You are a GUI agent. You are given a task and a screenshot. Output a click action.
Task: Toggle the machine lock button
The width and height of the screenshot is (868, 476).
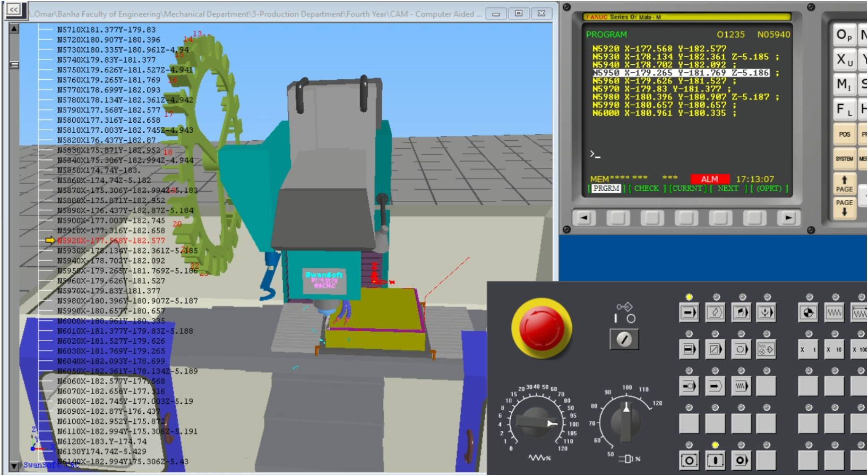(715, 386)
